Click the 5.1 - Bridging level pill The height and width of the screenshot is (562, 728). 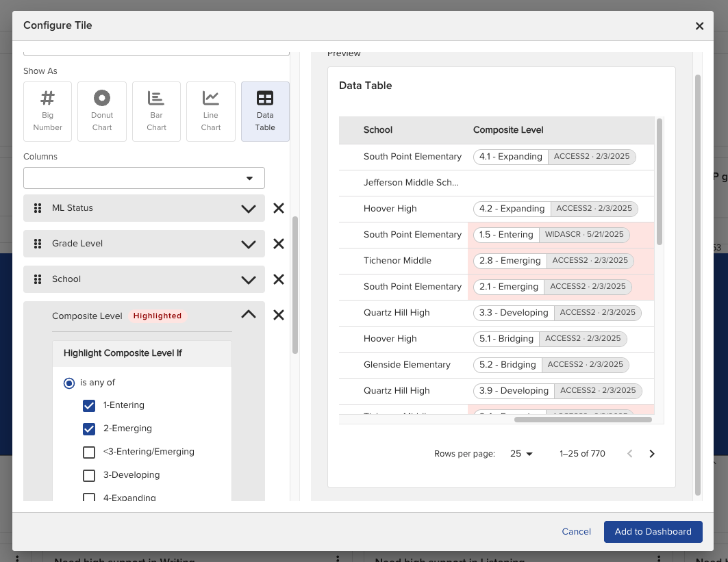click(x=506, y=339)
